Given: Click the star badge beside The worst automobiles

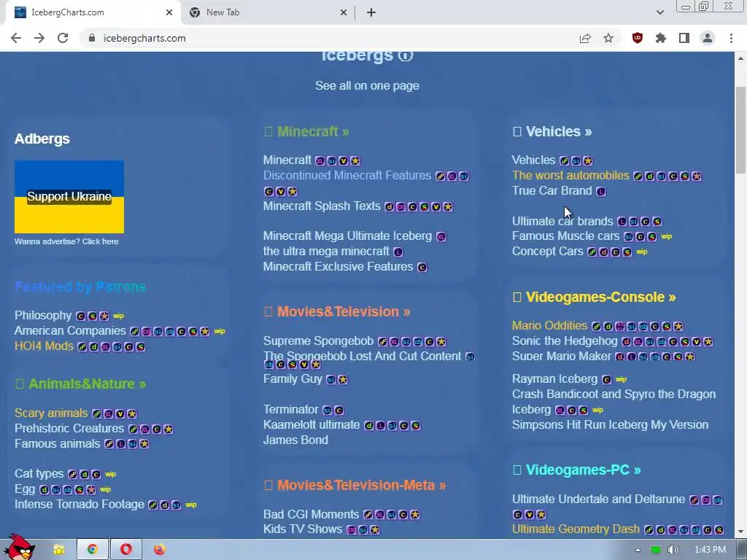Looking at the screenshot, I should tap(697, 176).
